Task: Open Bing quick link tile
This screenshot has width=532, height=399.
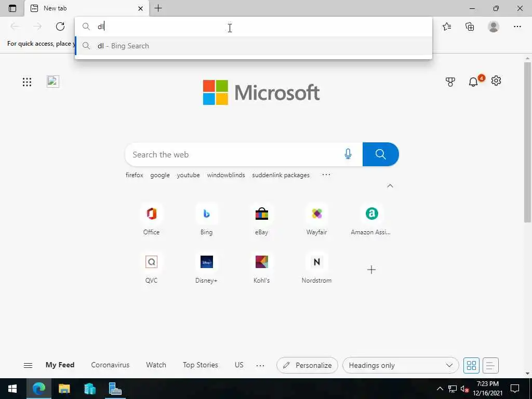Action: (x=206, y=220)
